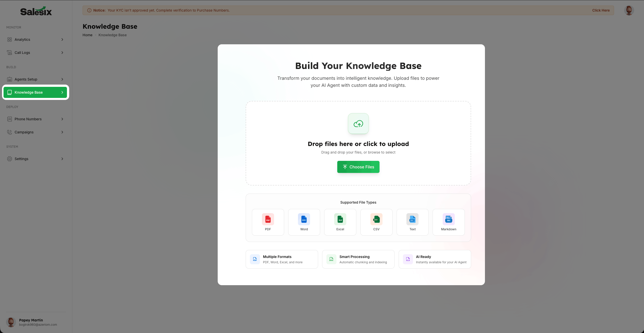The width and height of the screenshot is (644, 333).
Task: Click the cloud upload icon
Action: (x=358, y=124)
